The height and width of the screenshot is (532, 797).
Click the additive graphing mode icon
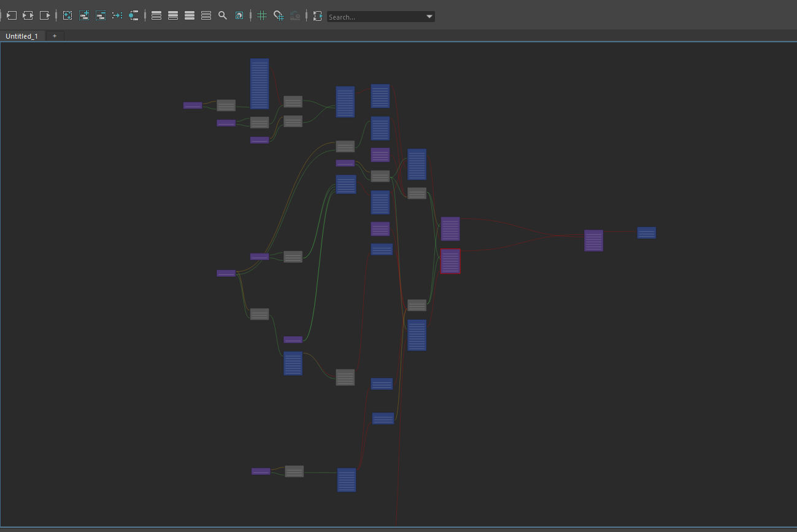coord(317,15)
